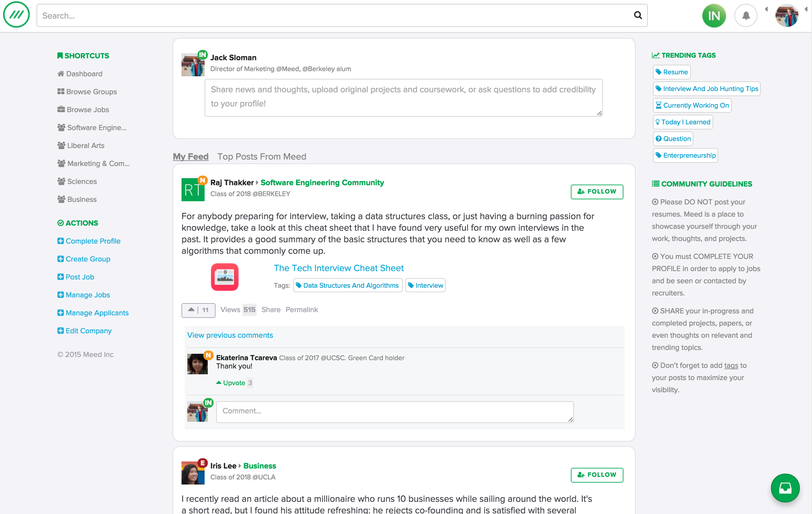Screen dimensions: 812x514
Task: Click inside the Comment input field
Action: tap(394, 411)
